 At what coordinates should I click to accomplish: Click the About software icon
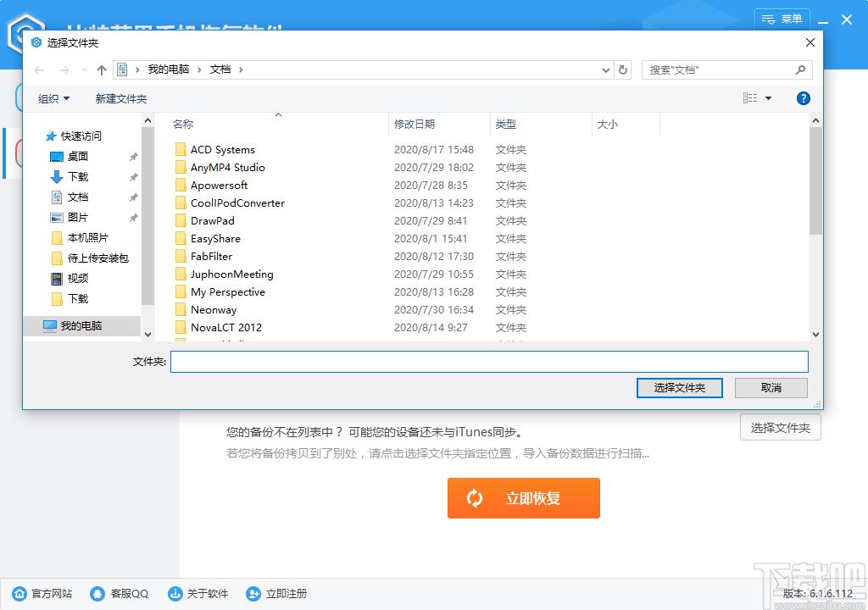[175, 594]
